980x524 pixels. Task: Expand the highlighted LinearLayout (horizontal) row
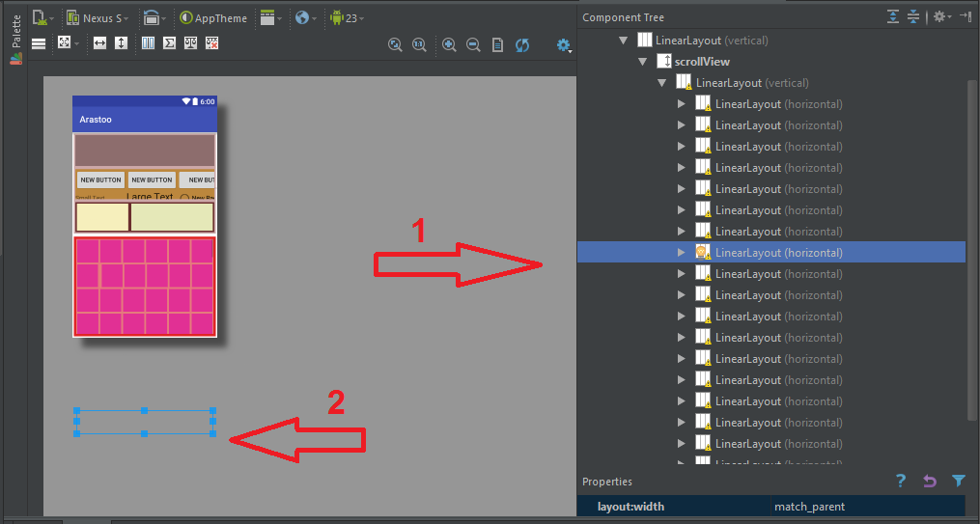(x=682, y=253)
